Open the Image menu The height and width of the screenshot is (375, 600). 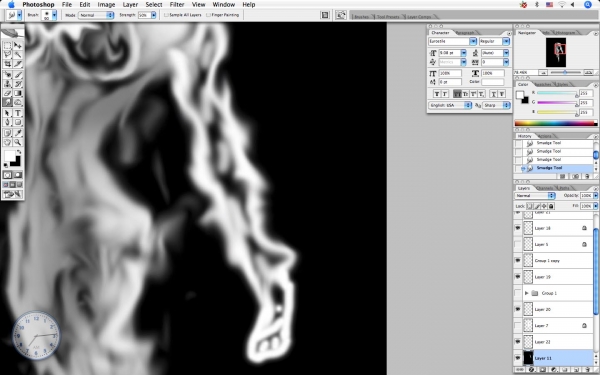click(x=106, y=5)
